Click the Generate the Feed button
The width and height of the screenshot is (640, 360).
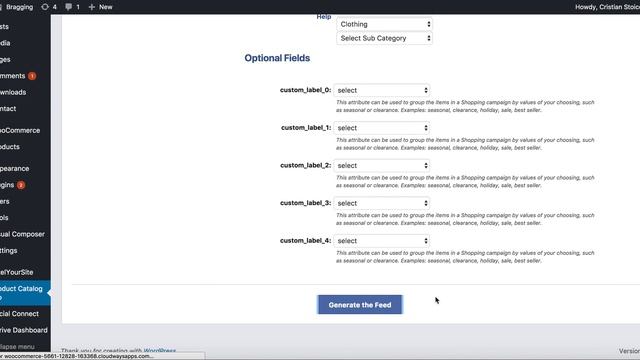tap(360, 304)
